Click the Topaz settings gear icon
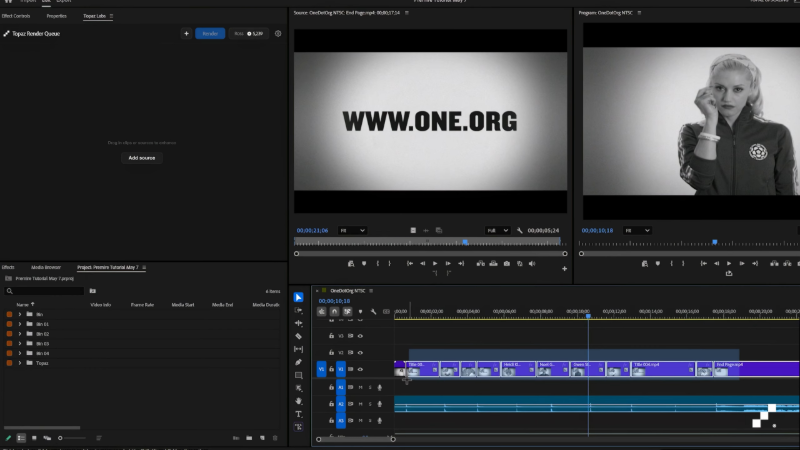 tap(278, 34)
